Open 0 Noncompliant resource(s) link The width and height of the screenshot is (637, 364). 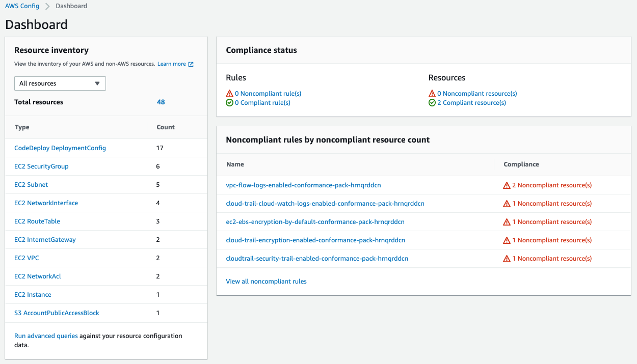click(477, 94)
